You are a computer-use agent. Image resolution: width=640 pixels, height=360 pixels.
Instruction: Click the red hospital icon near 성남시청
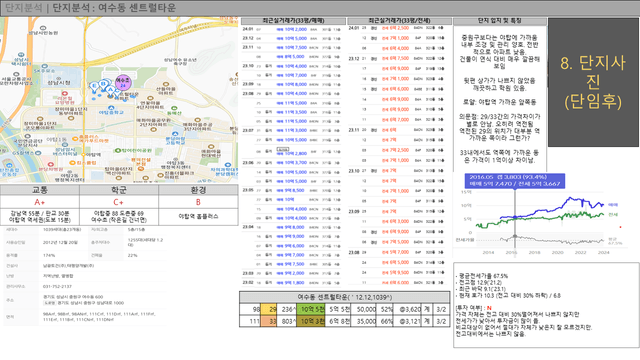(x=65, y=93)
